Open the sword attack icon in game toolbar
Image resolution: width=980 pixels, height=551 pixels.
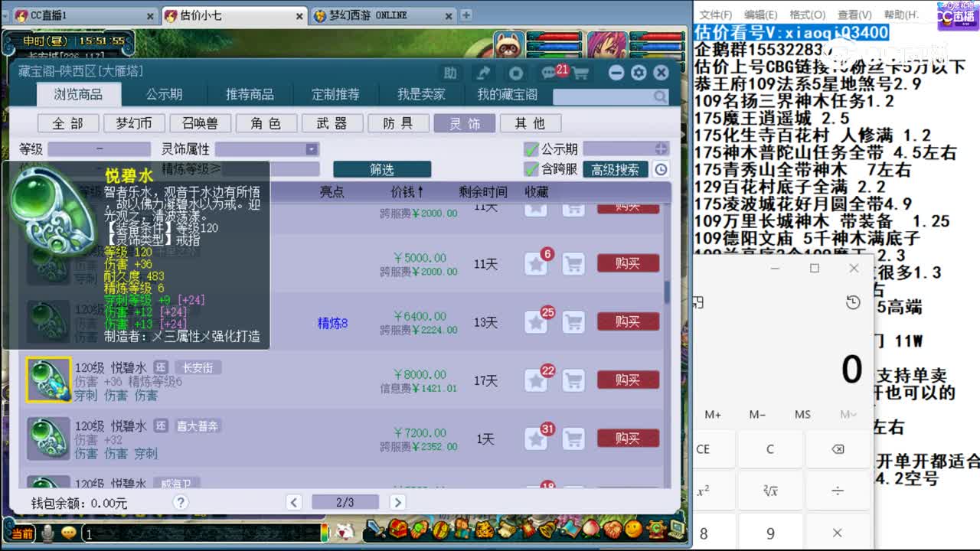(375, 529)
